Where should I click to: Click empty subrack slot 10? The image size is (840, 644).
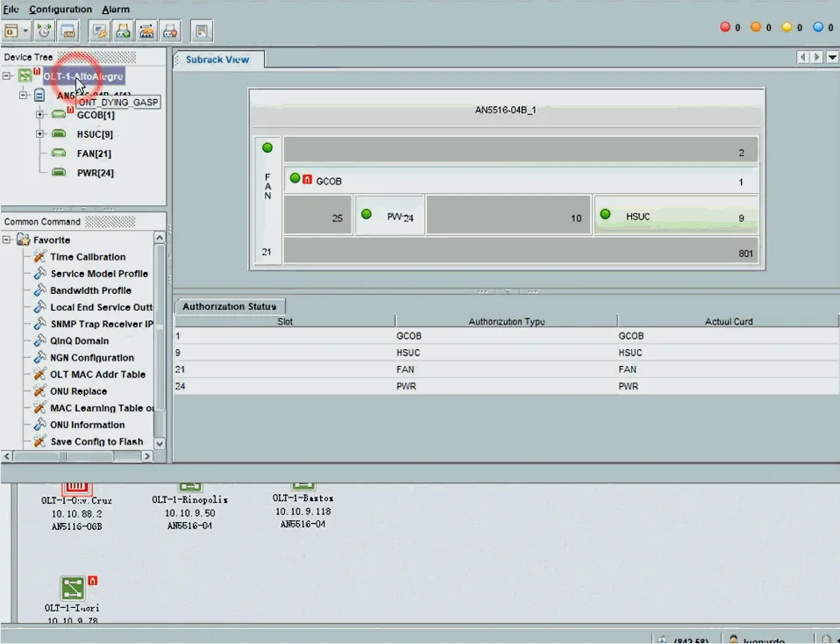click(x=509, y=216)
